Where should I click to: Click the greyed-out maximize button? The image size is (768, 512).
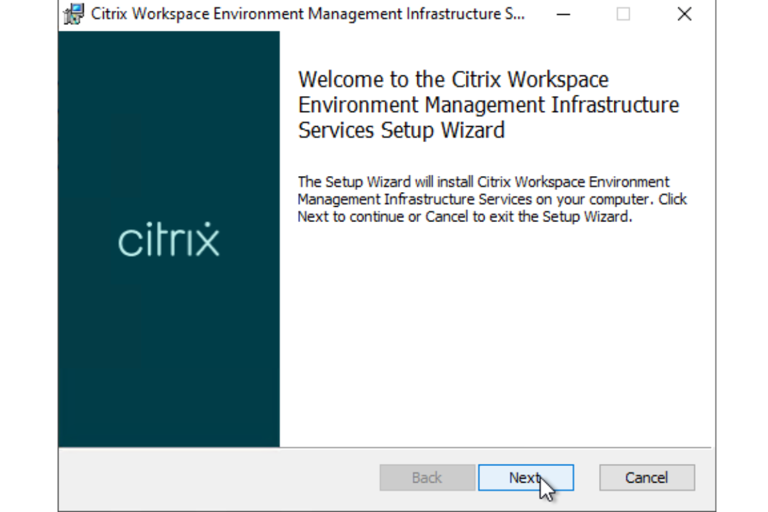623,14
